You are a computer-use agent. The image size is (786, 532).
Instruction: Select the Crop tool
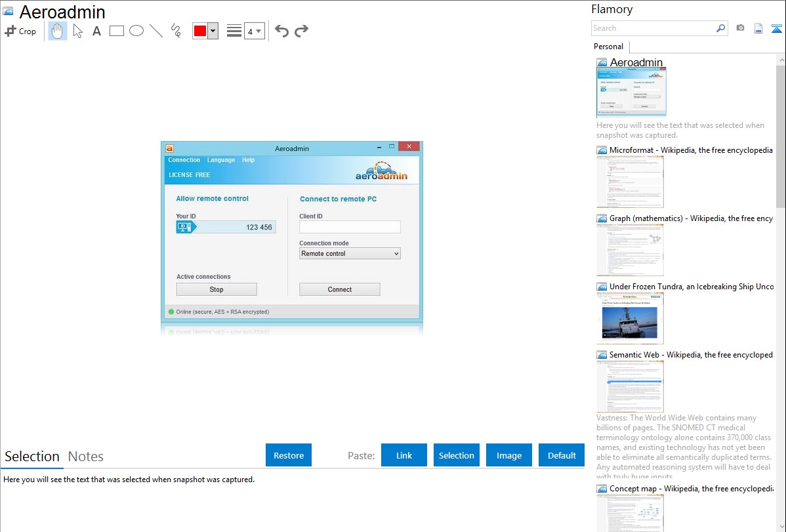click(20, 31)
